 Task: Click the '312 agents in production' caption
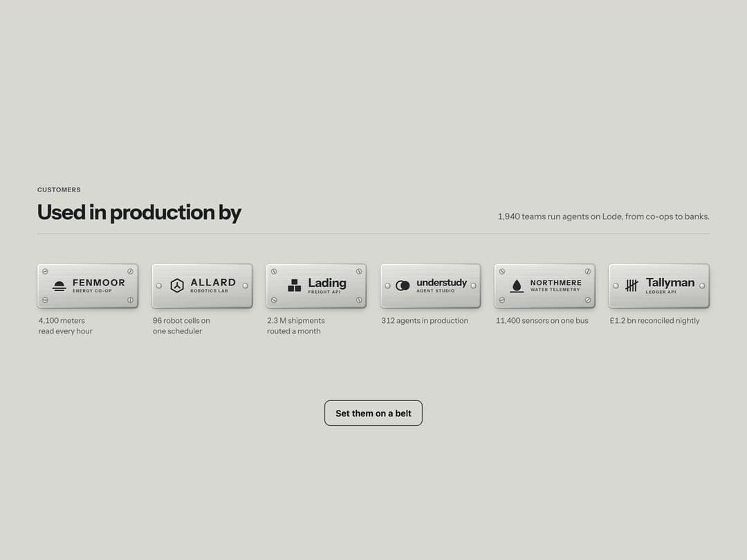(425, 321)
